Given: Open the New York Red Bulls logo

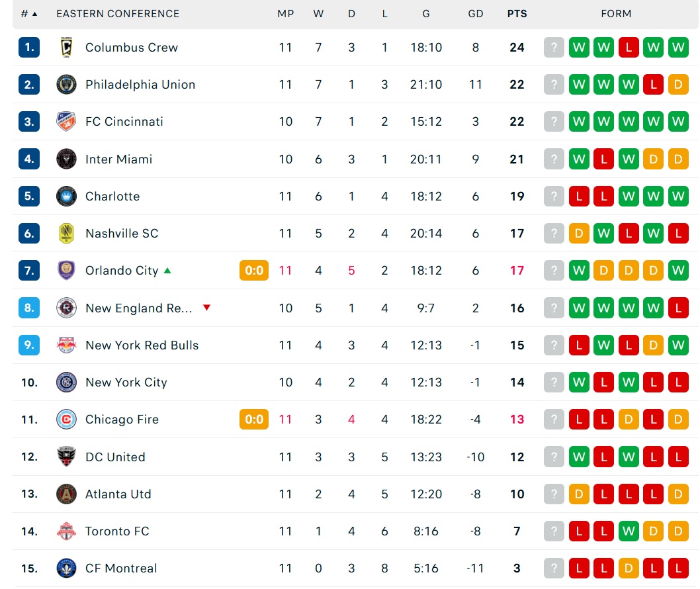Looking at the screenshot, I should point(67,345).
